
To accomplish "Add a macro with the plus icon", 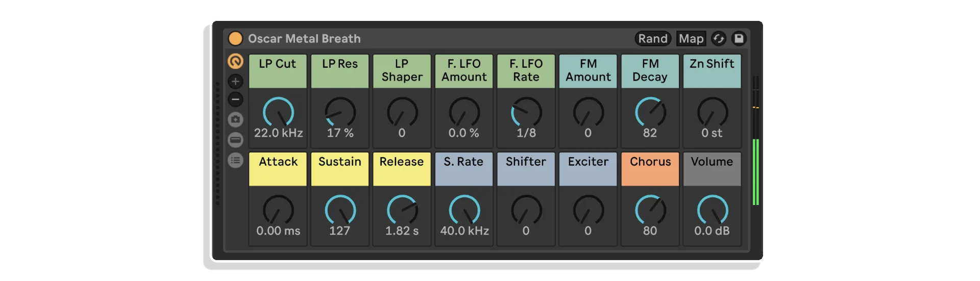I will [235, 81].
